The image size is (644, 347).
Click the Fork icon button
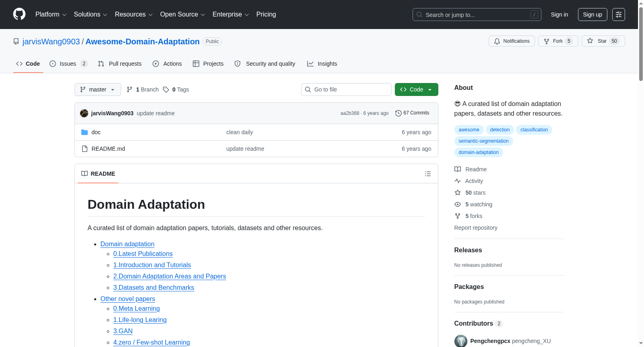click(x=547, y=41)
